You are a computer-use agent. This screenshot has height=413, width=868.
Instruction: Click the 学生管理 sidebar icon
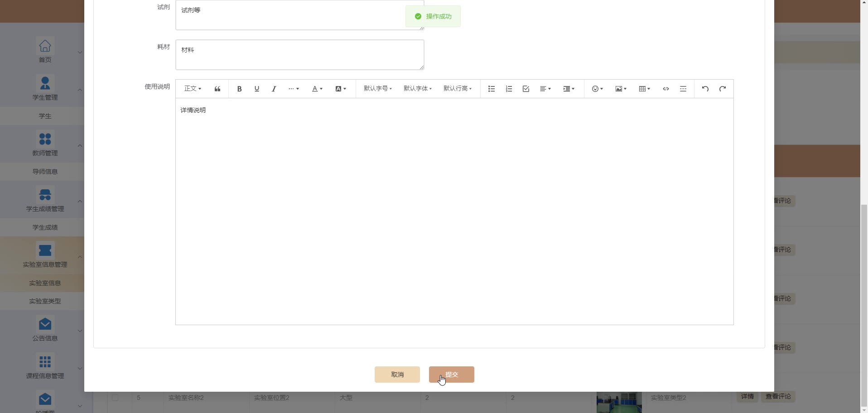(x=45, y=83)
